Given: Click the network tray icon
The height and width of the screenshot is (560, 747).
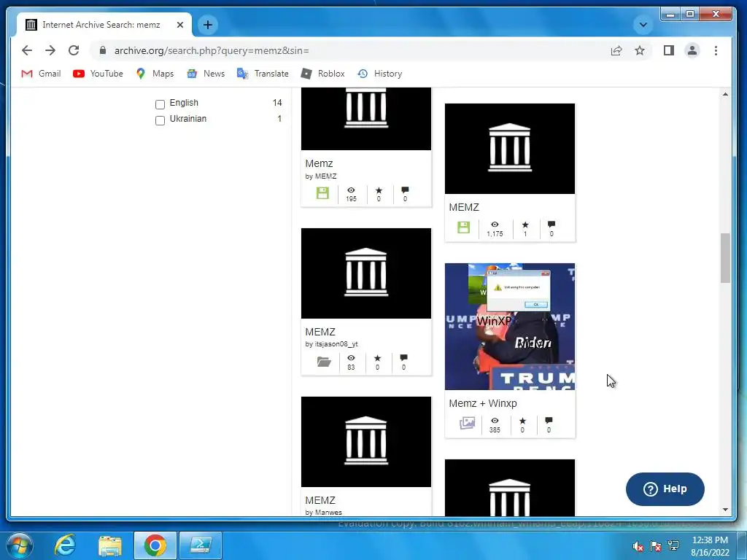Looking at the screenshot, I should tap(673, 545).
